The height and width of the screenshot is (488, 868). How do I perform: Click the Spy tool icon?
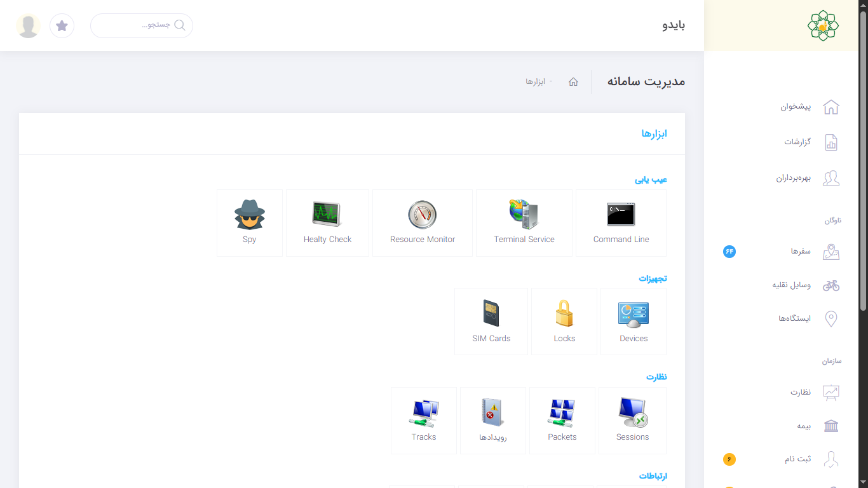249,215
